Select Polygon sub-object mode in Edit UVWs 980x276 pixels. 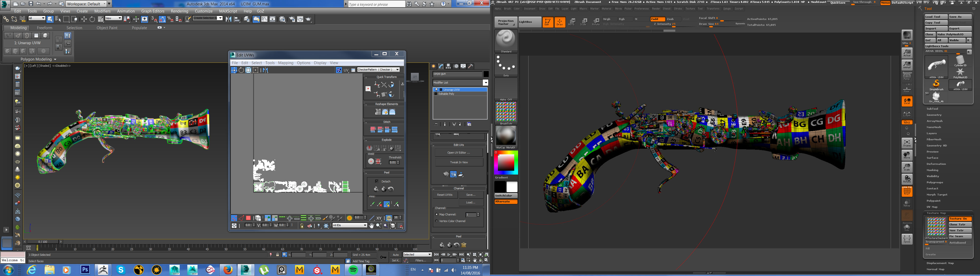248,218
